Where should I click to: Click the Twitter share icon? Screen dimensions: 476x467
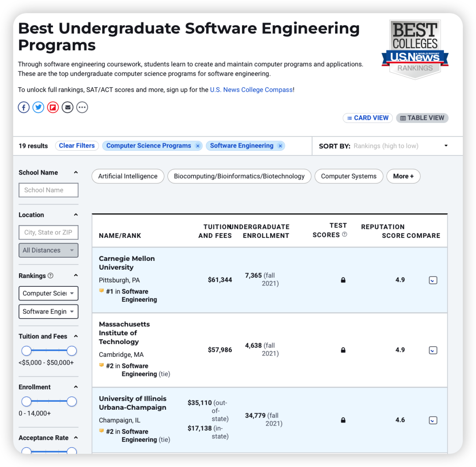click(x=38, y=107)
